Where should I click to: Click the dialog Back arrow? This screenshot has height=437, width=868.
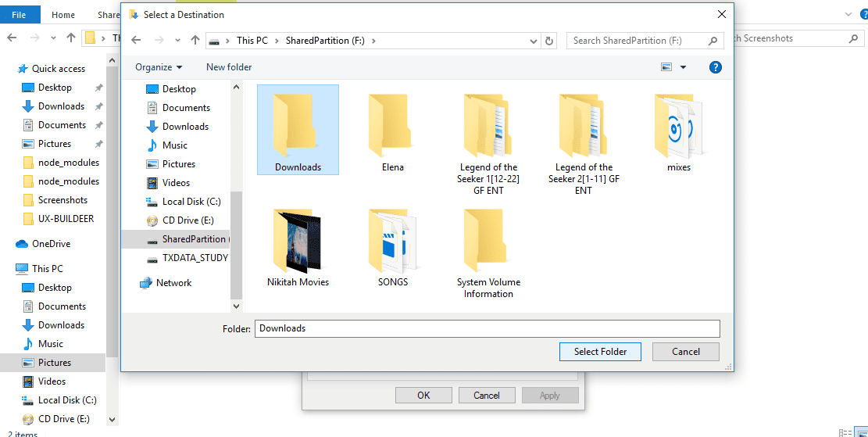(136, 40)
